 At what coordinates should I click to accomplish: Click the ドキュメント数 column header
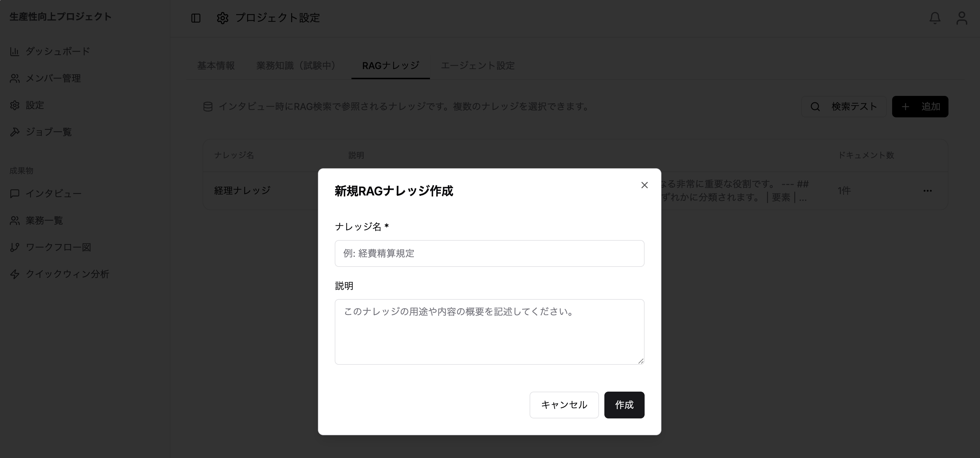866,155
